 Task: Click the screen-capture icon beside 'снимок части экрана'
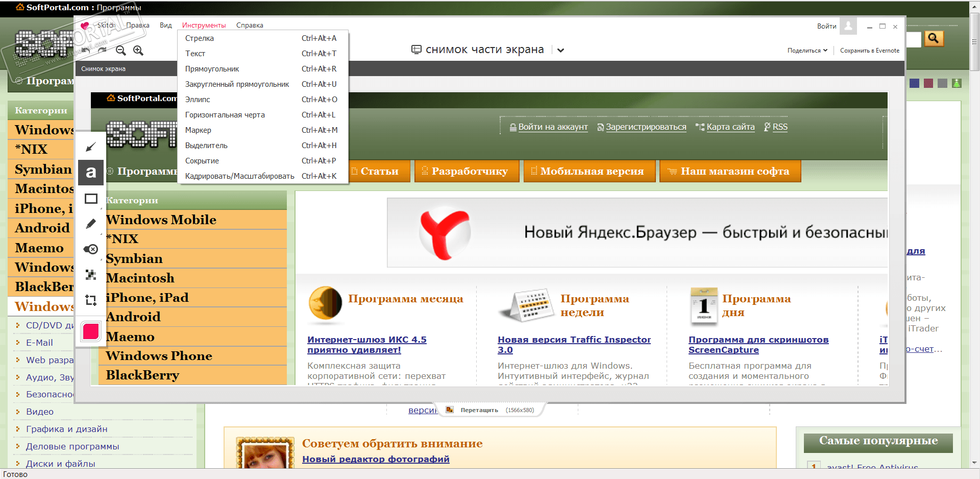point(416,50)
